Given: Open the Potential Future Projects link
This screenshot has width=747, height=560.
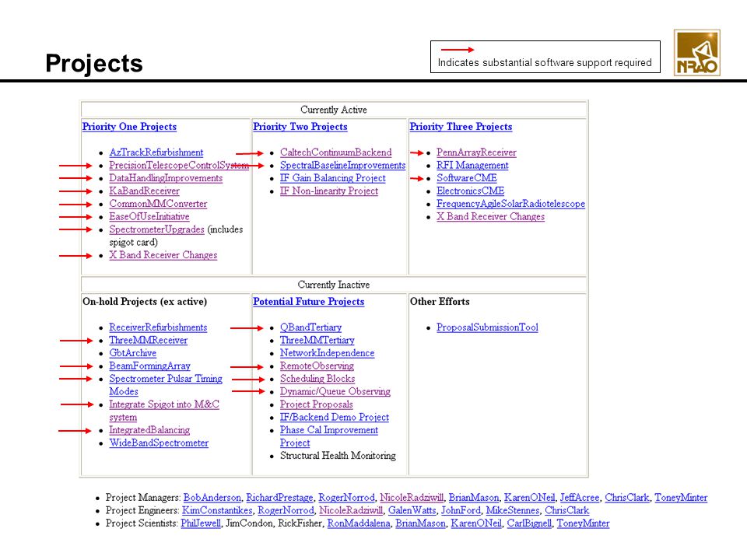Looking at the screenshot, I should [309, 302].
